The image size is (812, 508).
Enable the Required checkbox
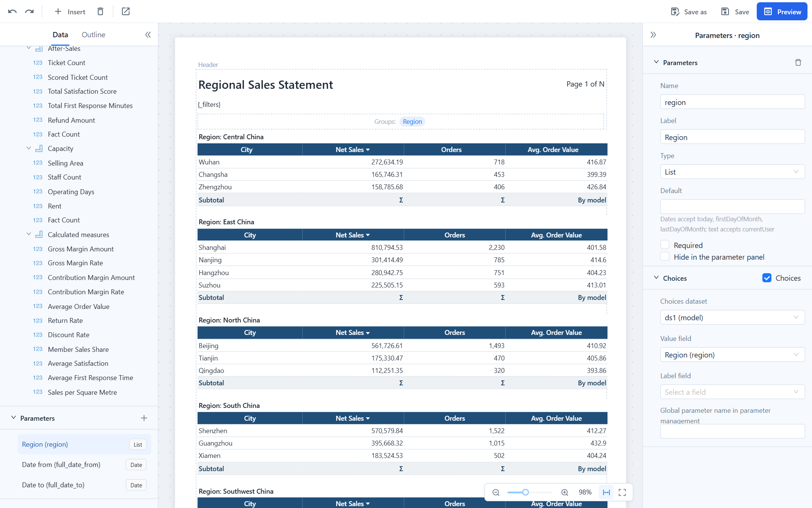(665, 245)
